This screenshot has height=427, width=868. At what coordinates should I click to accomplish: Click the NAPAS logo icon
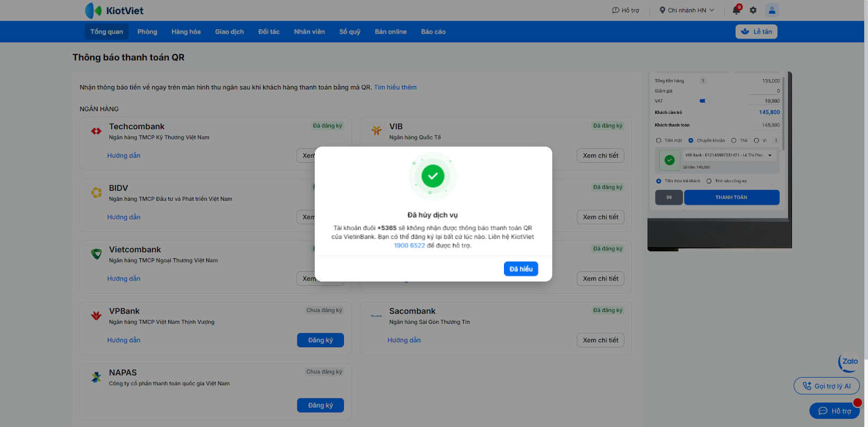tap(96, 377)
